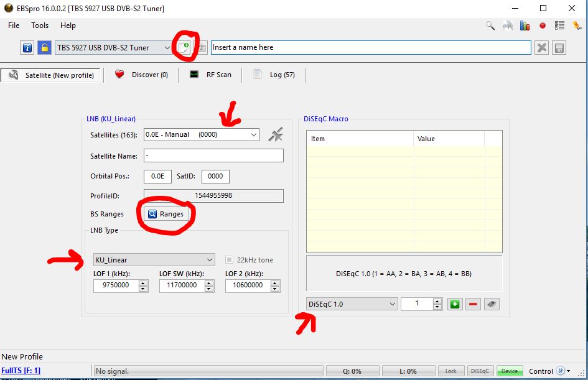Switch to the RF Scan tab

click(210, 75)
